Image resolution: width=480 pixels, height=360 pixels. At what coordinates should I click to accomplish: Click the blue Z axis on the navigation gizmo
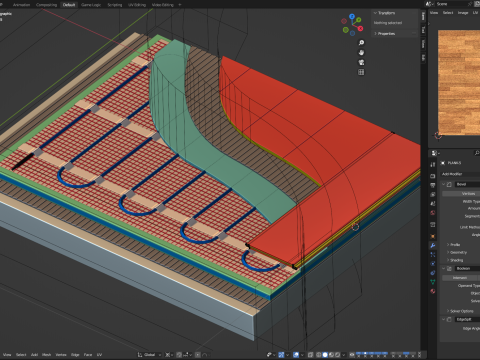352,16
